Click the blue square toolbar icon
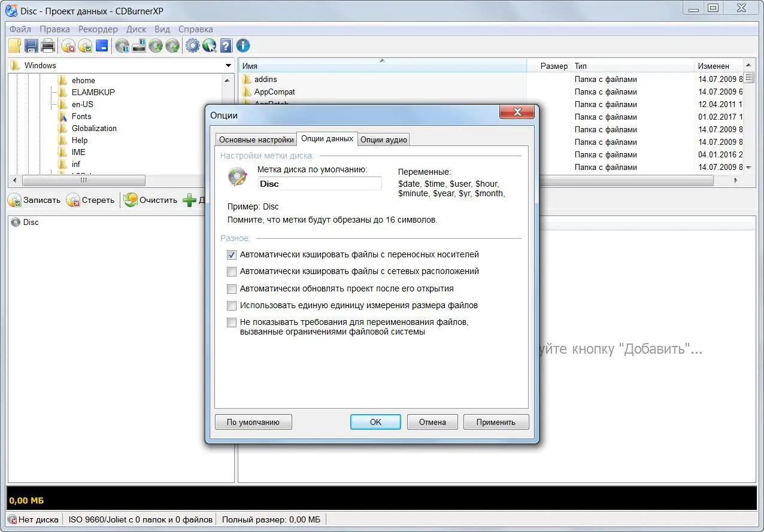 (102, 45)
